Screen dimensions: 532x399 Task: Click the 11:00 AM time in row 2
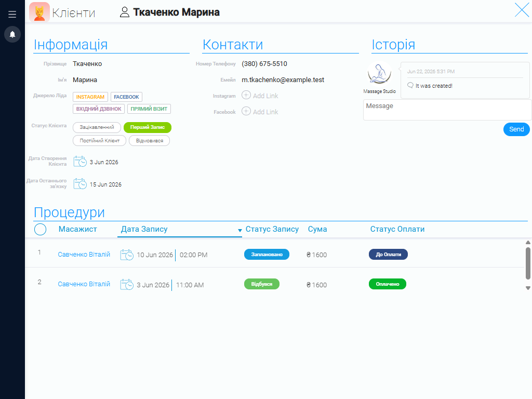(190, 285)
